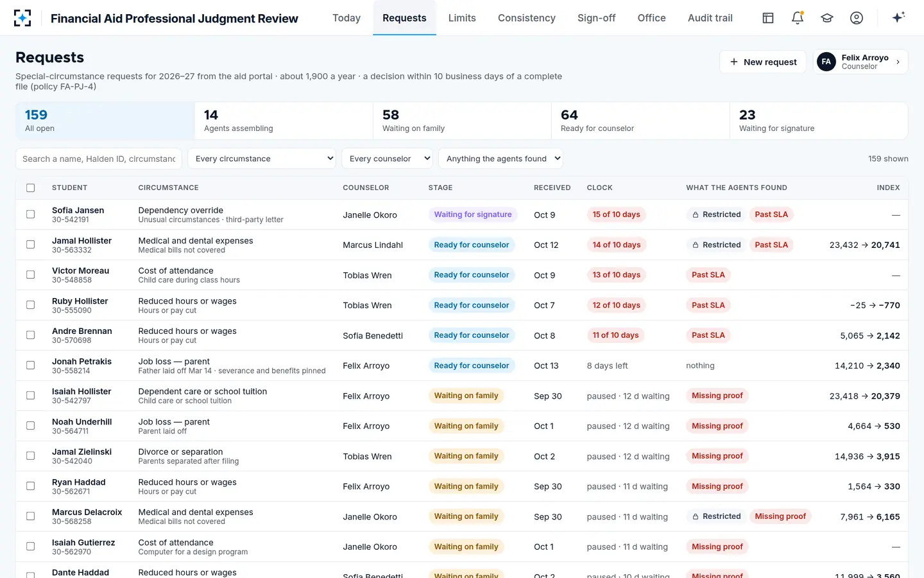Click the app logo beside the page title
This screenshot has height=578, width=924.
click(x=22, y=18)
